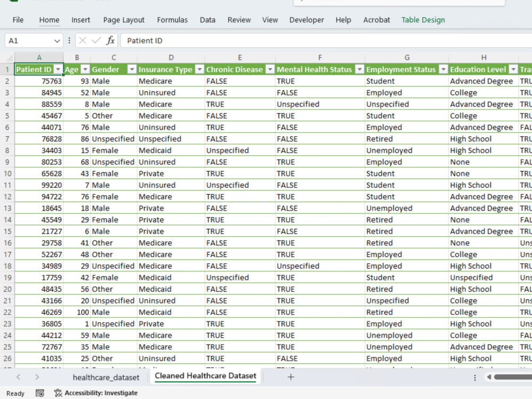Viewport: 532px width, 399px height.
Task: Open the Data ribbon tab
Action: (207, 20)
